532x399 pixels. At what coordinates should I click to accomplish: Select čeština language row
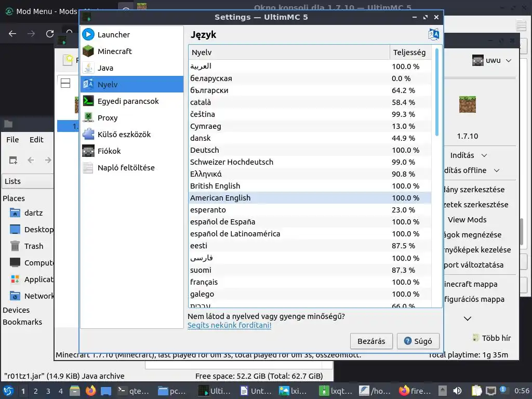310,114
